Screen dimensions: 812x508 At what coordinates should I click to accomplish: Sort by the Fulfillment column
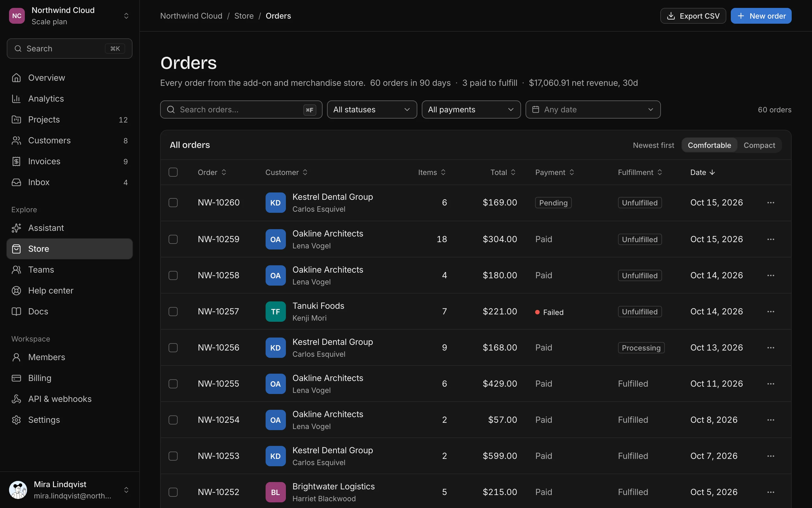pos(640,172)
